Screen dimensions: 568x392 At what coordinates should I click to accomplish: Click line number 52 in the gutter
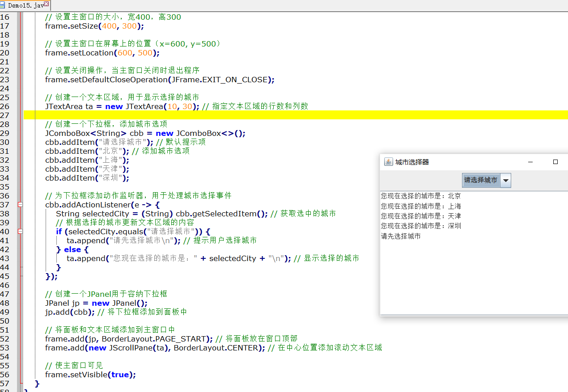coord(5,339)
